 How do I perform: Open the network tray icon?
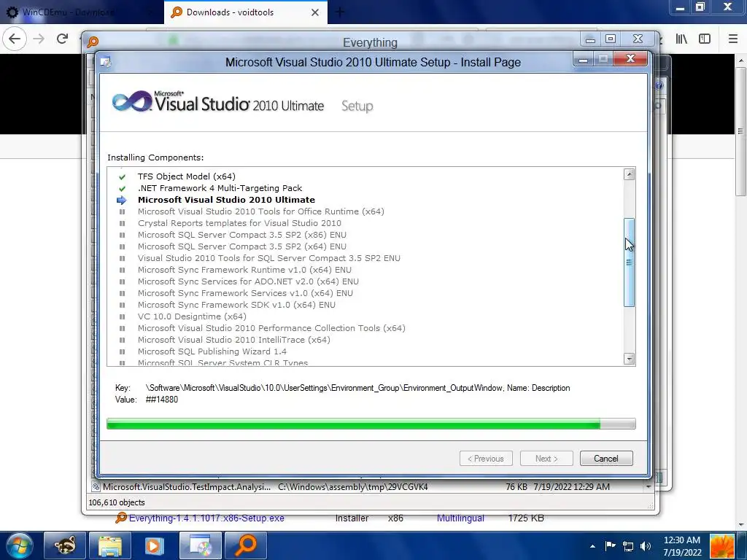(628, 546)
